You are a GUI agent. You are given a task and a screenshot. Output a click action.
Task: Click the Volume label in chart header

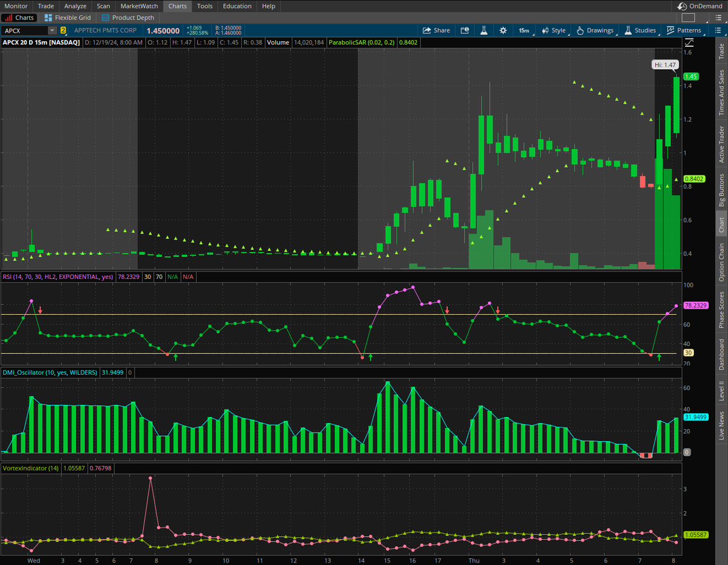(278, 42)
